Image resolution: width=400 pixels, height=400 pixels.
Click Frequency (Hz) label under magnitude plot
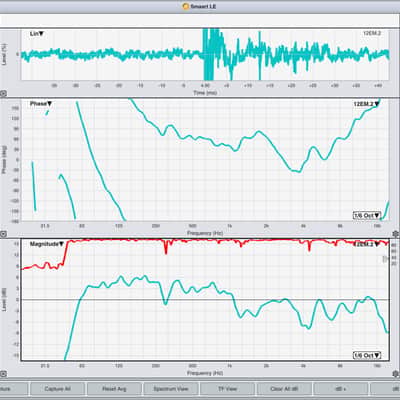(205, 373)
